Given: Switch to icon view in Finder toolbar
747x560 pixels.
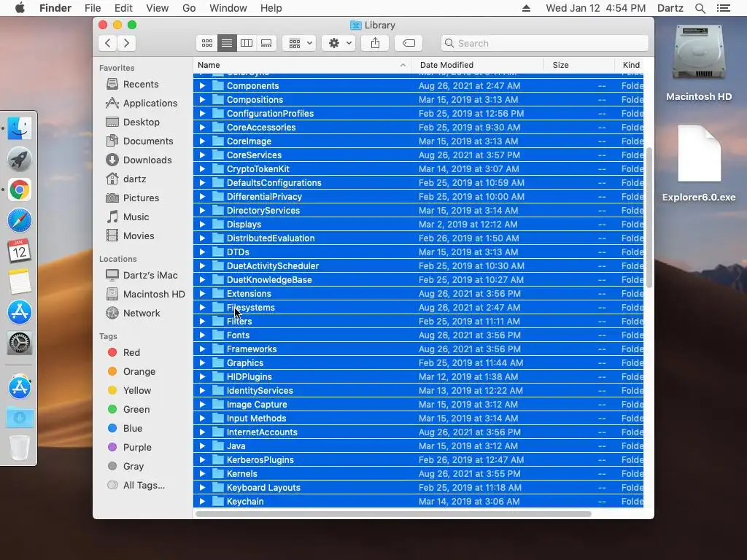Looking at the screenshot, I should (206, 43).
